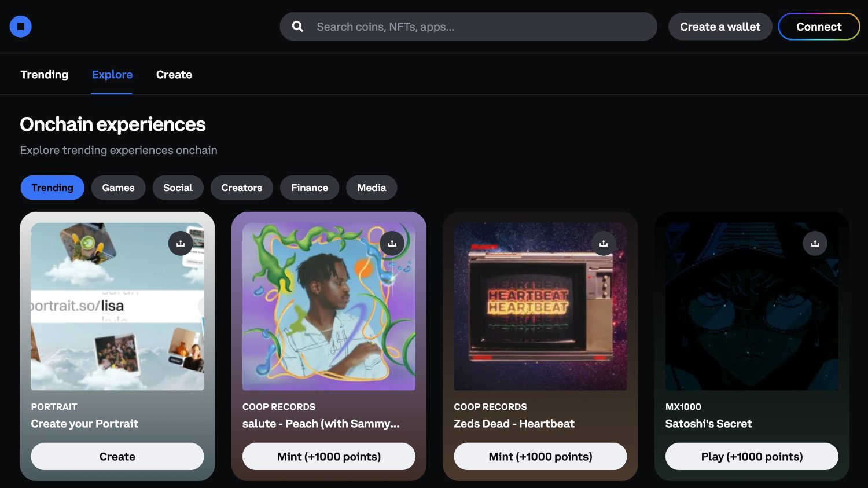This screenshot has height=488, width=868.
Task: Select the Social filter chip
Action: point(178,188)
